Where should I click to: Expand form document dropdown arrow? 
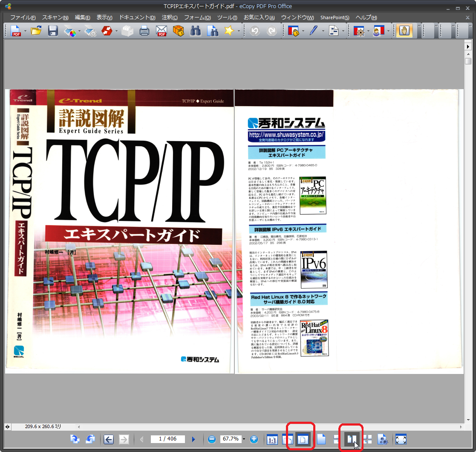[343, 31]
